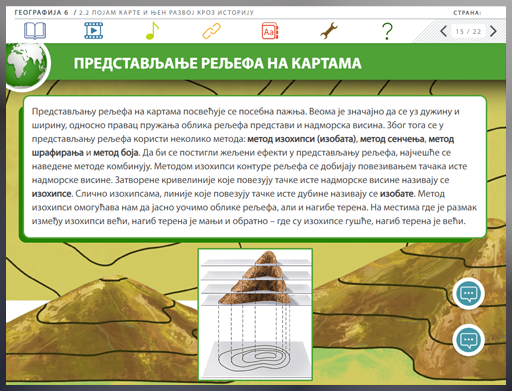Screen dimensions: 512x391
Task: Open the green question mark help
Action: (x=387, y=31)
